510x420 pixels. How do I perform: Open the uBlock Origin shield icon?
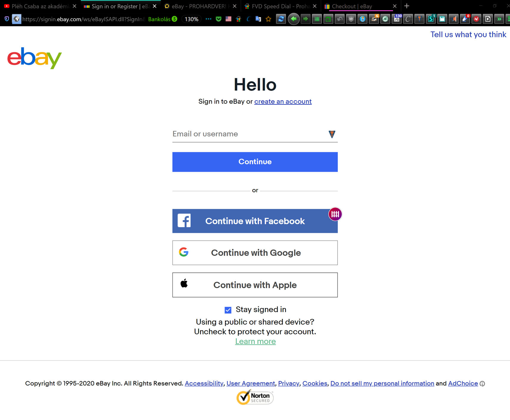pos(351,19)
